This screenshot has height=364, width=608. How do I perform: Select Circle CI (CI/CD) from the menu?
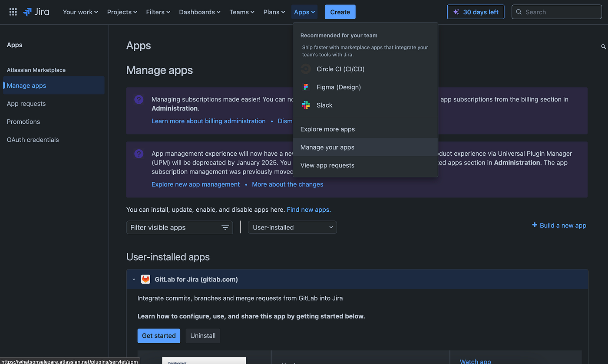(x=365, y=69)
